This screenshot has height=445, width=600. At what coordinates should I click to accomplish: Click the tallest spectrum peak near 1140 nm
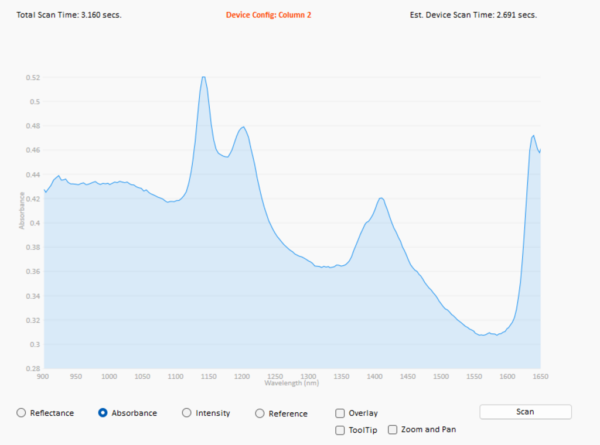(203, 77)
